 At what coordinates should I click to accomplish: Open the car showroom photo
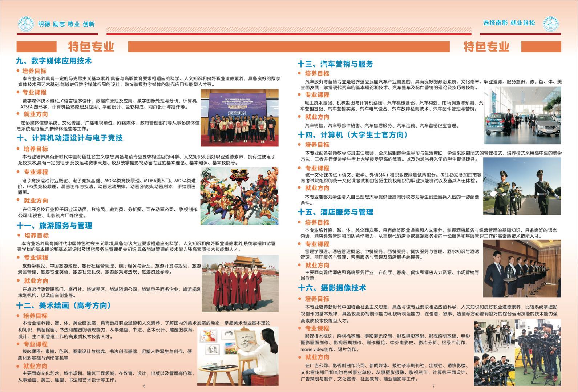(522, 115)
